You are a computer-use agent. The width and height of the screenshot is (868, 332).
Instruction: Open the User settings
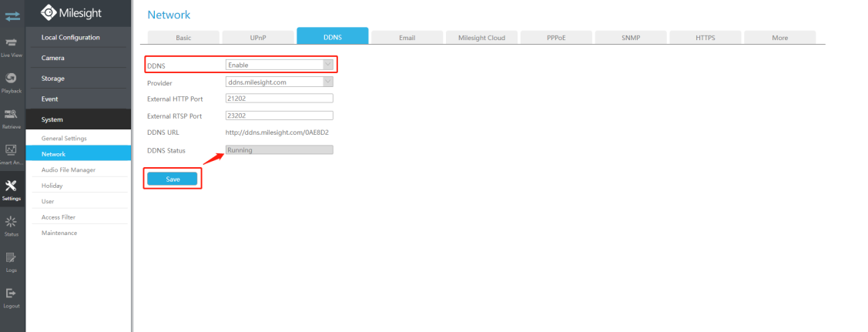[x=79, y=201]
